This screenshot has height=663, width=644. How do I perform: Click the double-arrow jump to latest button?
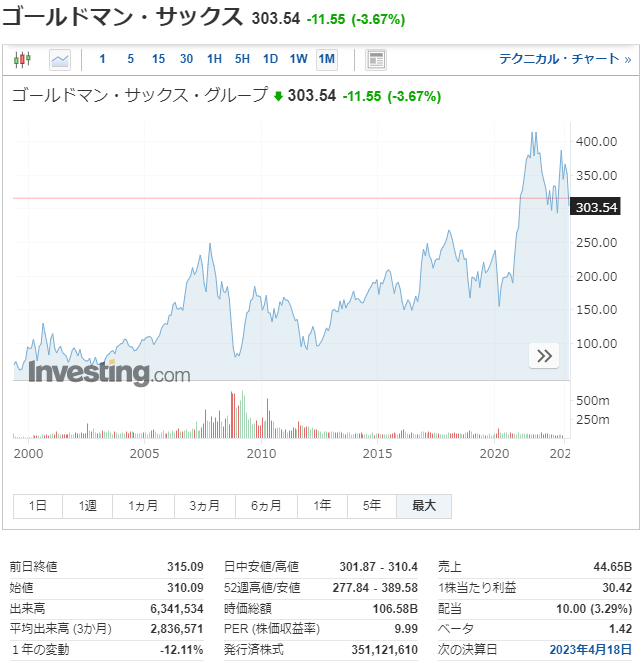[544, 356]
